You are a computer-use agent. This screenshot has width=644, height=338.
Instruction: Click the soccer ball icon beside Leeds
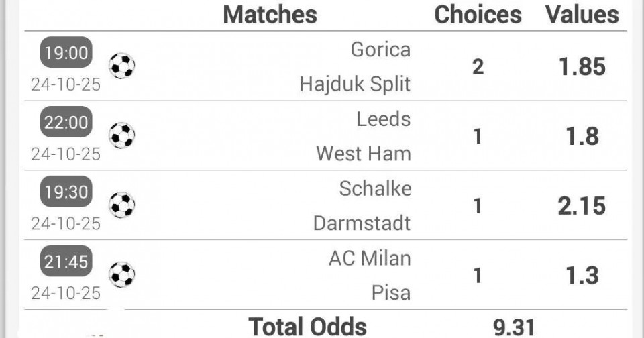coord(122,135)
